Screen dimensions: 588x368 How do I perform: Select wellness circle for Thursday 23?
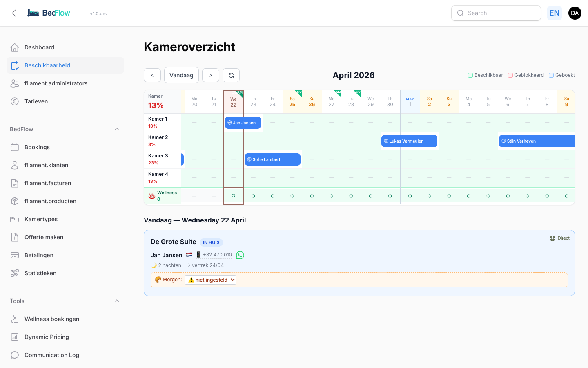[x=253, y=196]
